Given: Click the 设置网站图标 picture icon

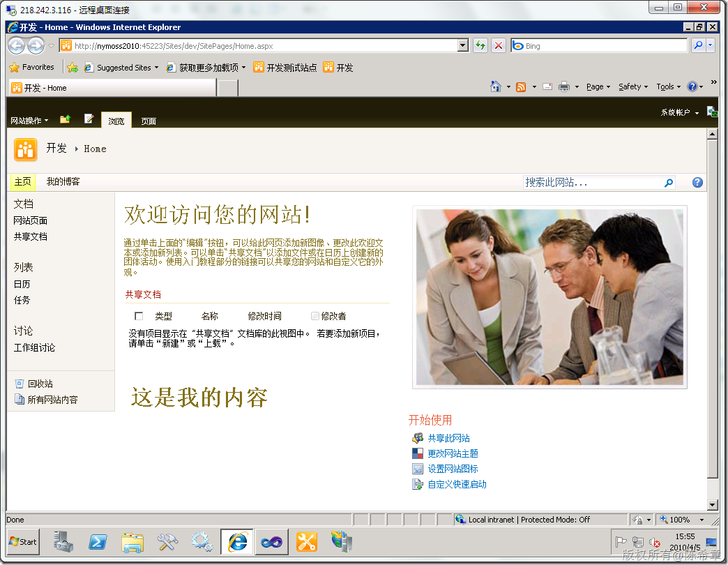Looking at the screenshot, I should coord(418,469).
